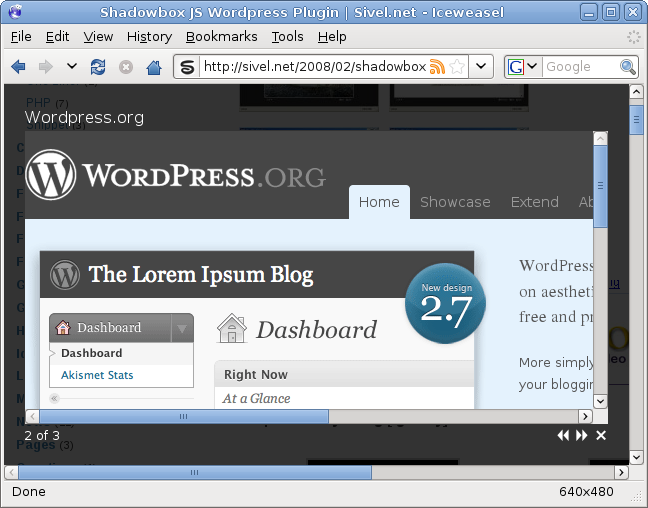Open the Bookmarks menu
The image size is (648, 508).
(221, 36)
